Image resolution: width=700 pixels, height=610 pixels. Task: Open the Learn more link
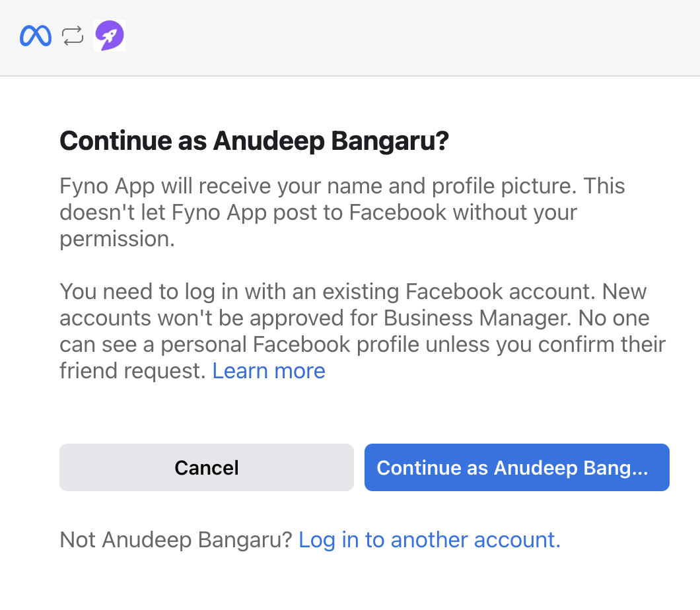coord(269,371)
